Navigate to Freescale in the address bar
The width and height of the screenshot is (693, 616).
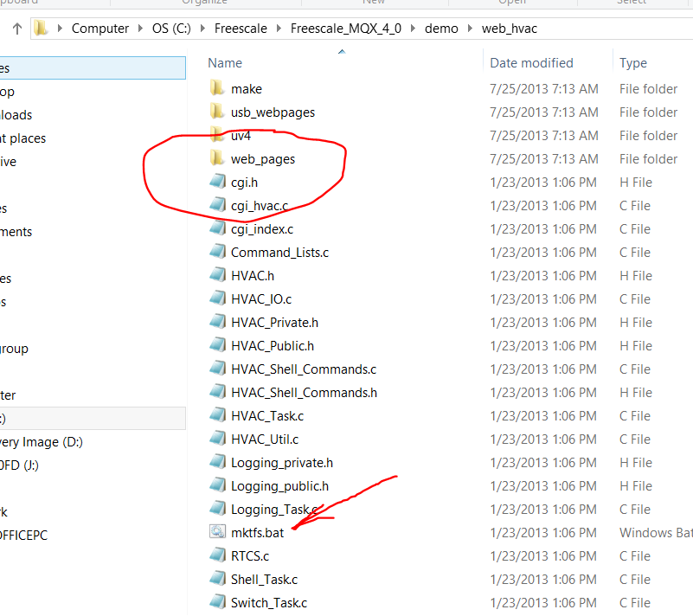(241, 29)
